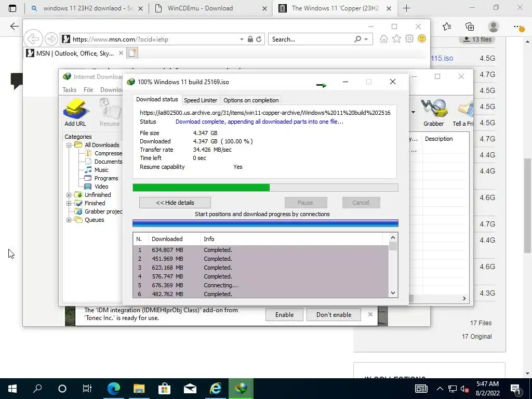Click the smiley feedback icon in Internet Explorer
The height and width of the screenshot is (399, 532).
422,38
